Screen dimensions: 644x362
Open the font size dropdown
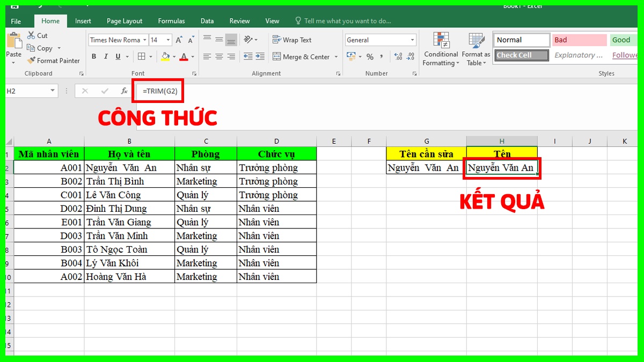[x=168, y=40]
